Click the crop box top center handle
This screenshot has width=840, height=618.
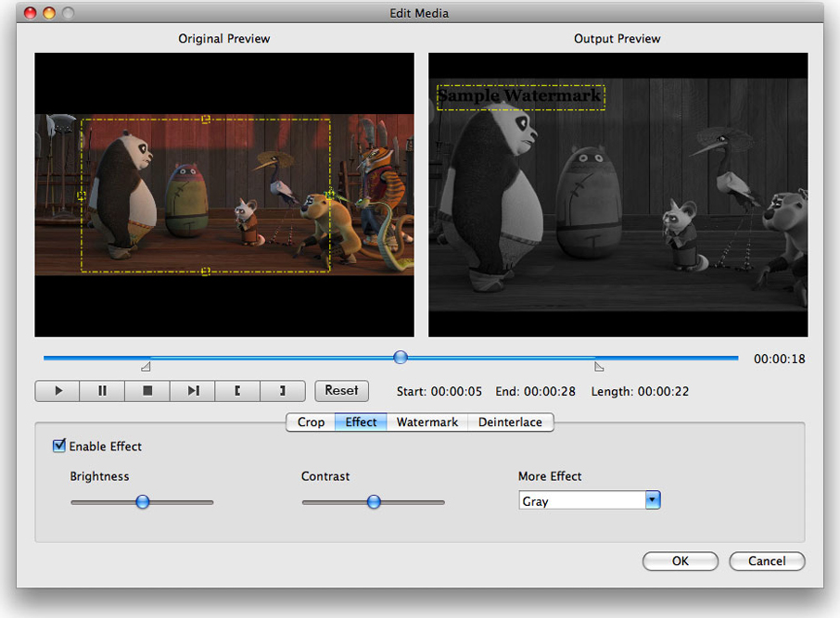206,120
